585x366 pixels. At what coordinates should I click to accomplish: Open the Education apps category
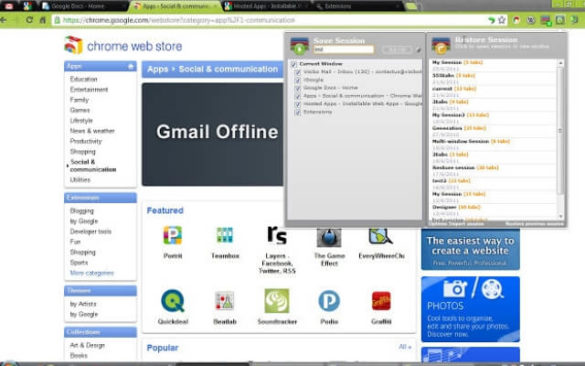coord(84,79)
